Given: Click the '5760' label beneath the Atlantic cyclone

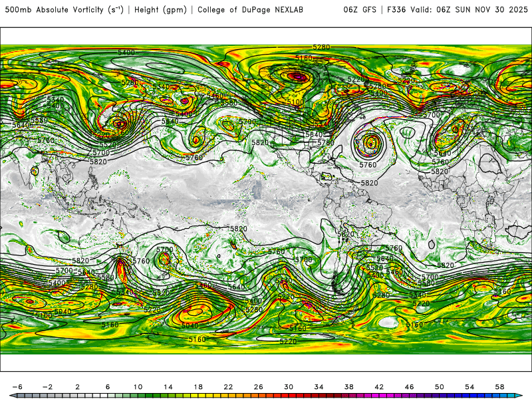Looking at the screenshot, I should click(x=368, y=165).
